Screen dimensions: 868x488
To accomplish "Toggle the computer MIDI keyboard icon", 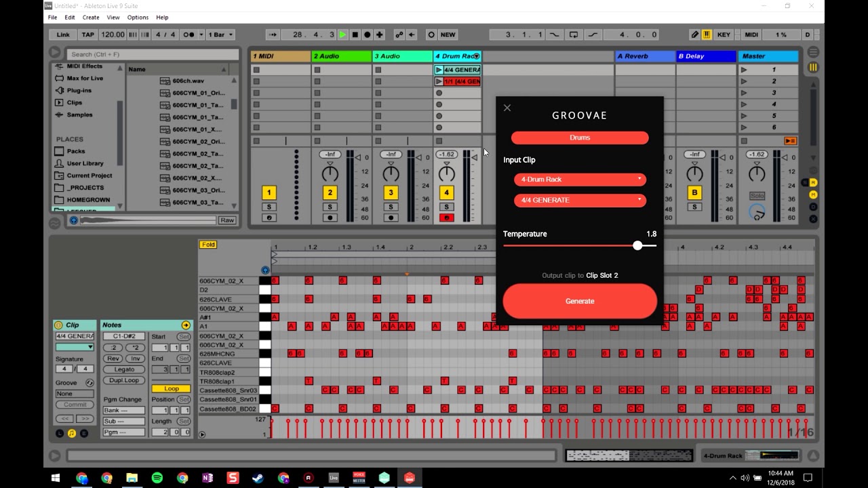I will 707,35.
